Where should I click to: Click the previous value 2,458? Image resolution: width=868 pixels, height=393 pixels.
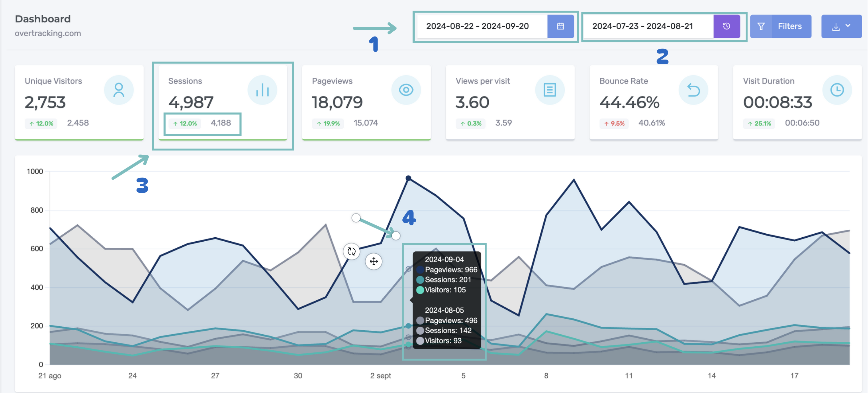78,123
